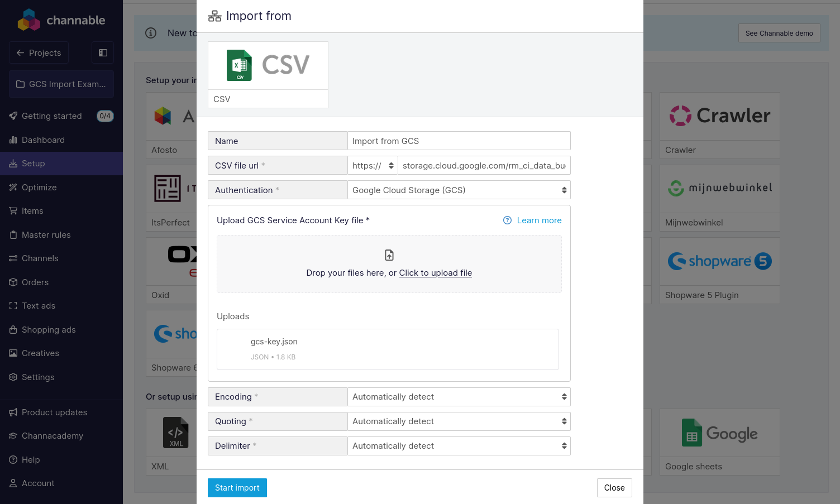Select the CSV import type tile
The height and width of the screenshot is (504, 840).
click(268, 74)
